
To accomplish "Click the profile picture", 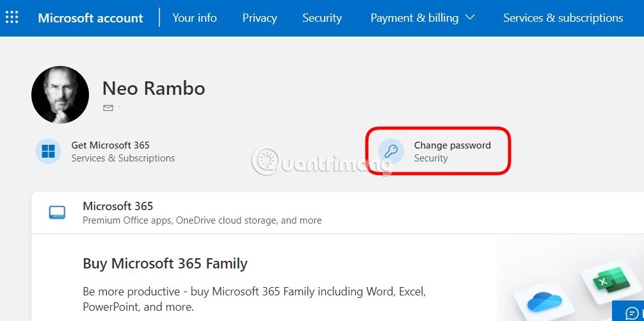I will pyautogui.click(x=60, y=95).
